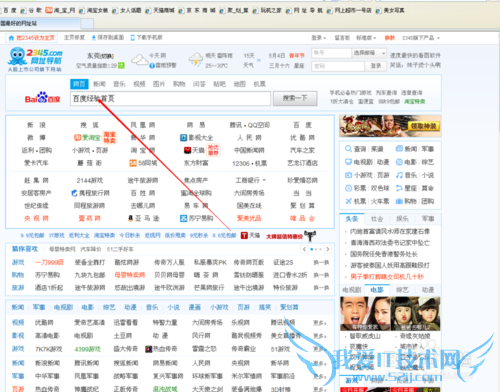Image resolution: width=500 pixels, height=392 pixels.
Task: Click the airplane icon beside 机票
Action: pos(348,201)
